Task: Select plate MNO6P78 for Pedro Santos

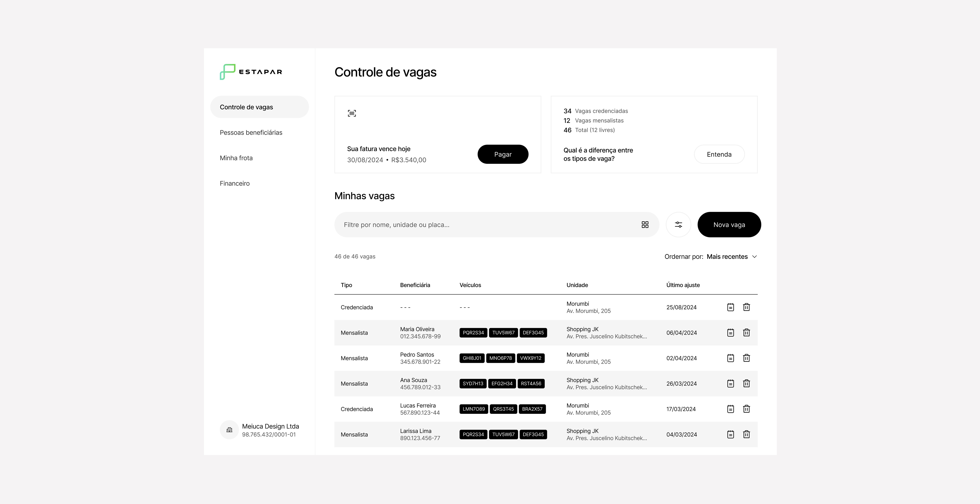Action: click(501, 358)
